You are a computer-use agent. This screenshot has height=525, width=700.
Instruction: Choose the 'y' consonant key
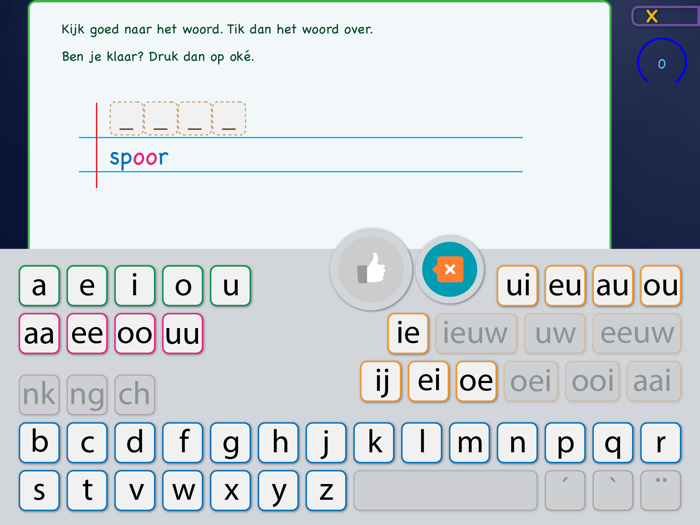coord(278,490)
